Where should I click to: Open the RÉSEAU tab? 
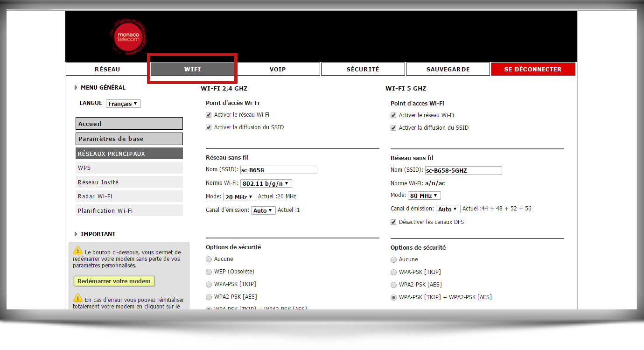(x=107, y=69)
